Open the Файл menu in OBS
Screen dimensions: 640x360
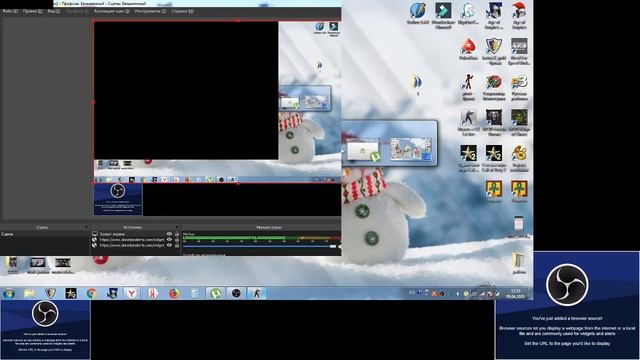coord(10,11)
